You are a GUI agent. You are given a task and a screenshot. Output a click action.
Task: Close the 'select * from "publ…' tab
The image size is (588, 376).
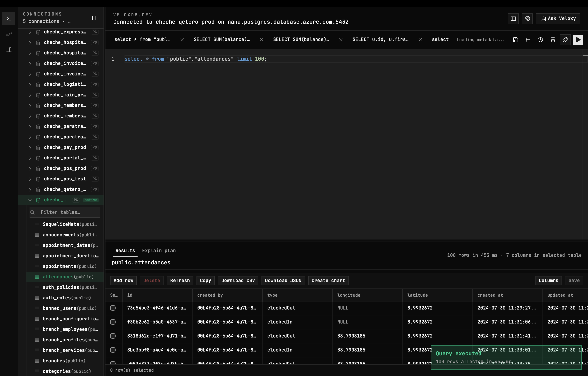(182, 39)
